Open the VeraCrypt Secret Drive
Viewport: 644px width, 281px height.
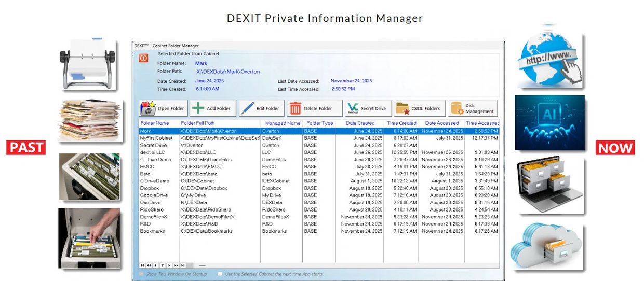tap(368, 108)
